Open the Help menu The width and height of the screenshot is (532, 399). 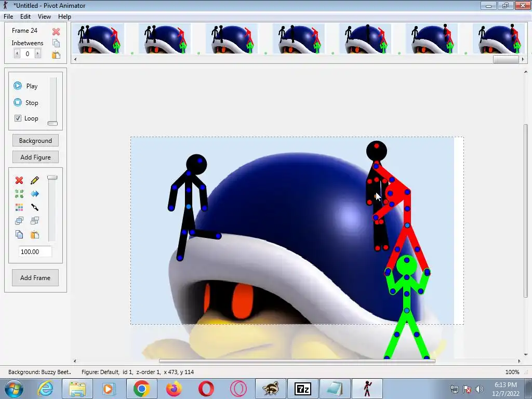pyautogui.click(x=64, y=16)
